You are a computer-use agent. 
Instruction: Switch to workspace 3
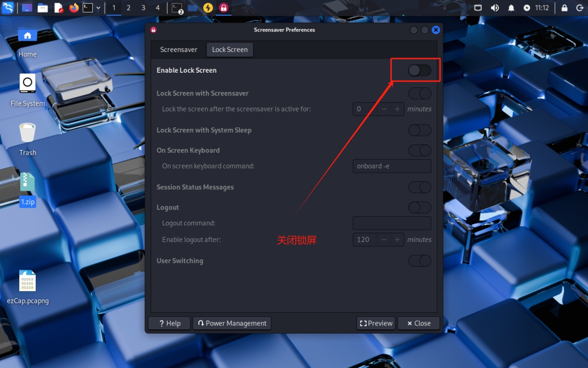143,8
